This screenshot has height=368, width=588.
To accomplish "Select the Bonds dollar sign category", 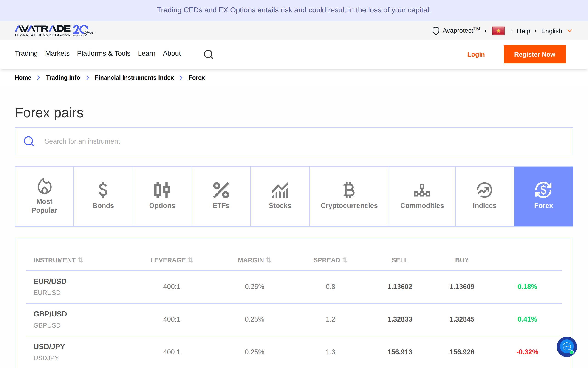I will pyautogui.click(x=103, y=196).
